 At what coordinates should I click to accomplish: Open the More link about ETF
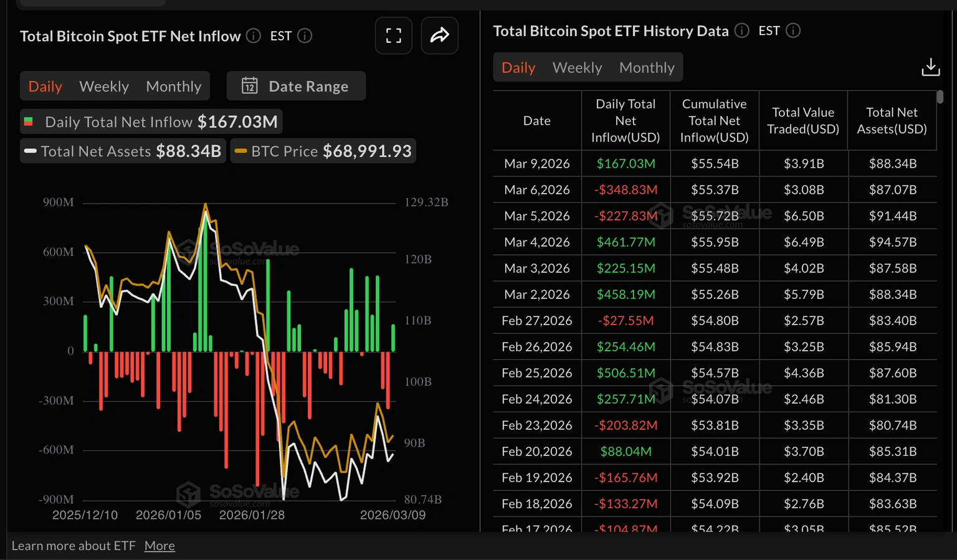[159, 546]
